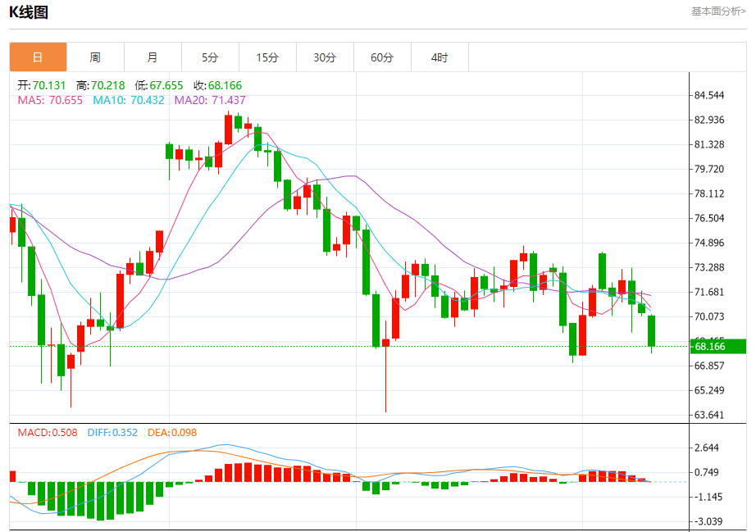
Task: Click the MA5: 70.655 legend
Action: tap(50, 100)
